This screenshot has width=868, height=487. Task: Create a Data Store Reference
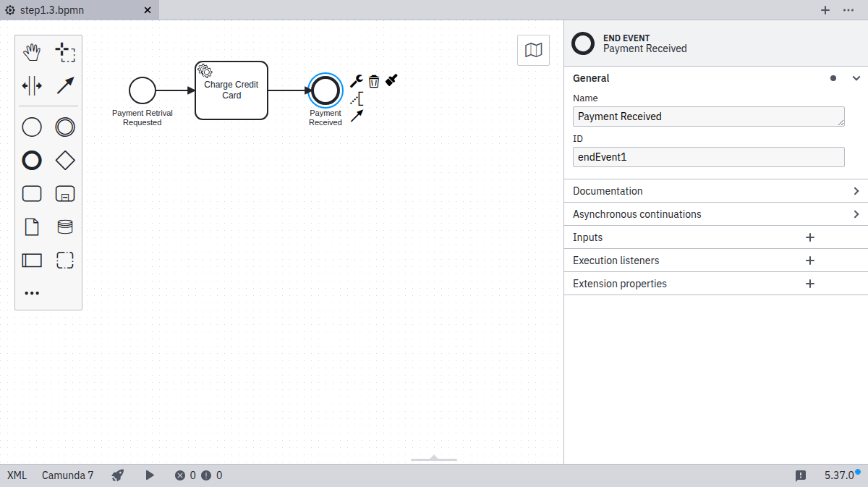[x=65, y=227]
